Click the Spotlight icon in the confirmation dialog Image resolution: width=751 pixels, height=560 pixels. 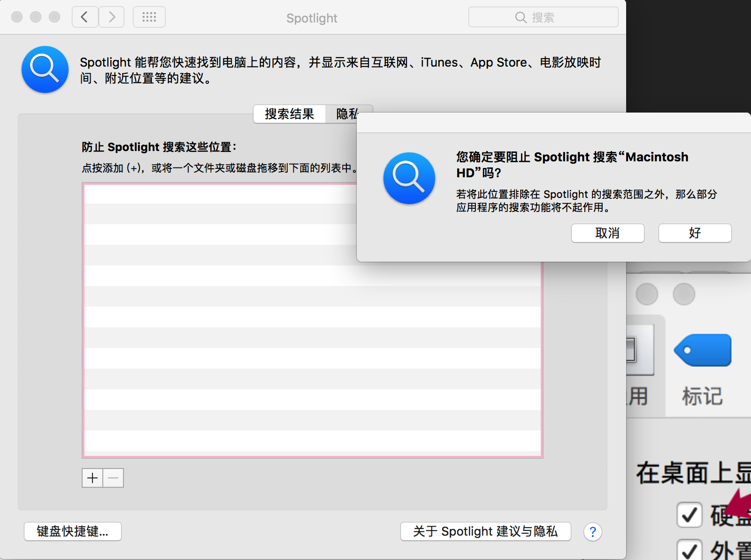click(409, 178)
